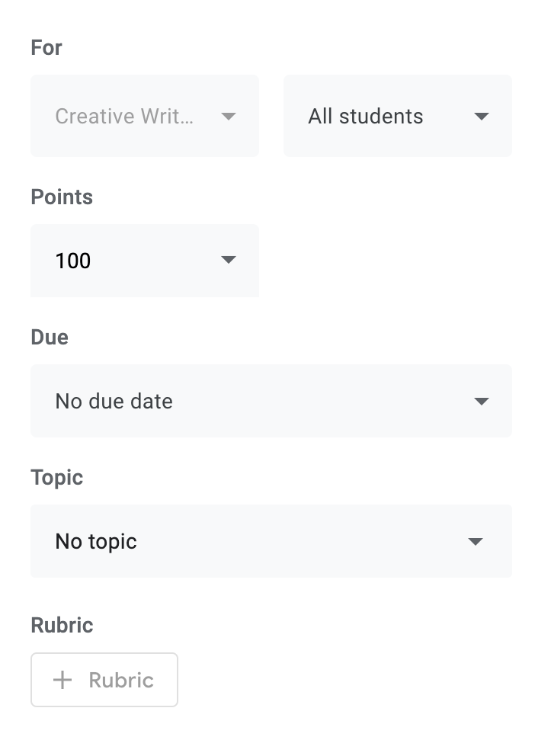Select the 'No due date' text
This screenshot has width=535, height=756.
click(x=114, y=401)
